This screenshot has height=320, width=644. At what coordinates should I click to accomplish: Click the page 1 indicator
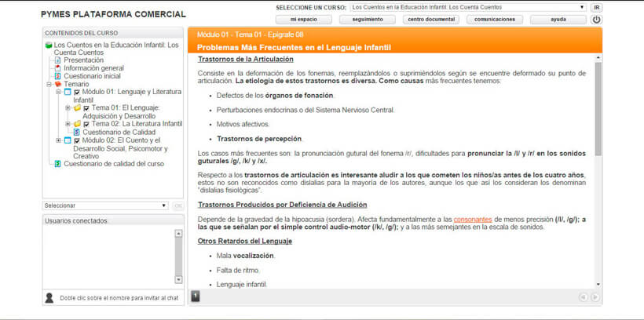click(x=196, y=296)
